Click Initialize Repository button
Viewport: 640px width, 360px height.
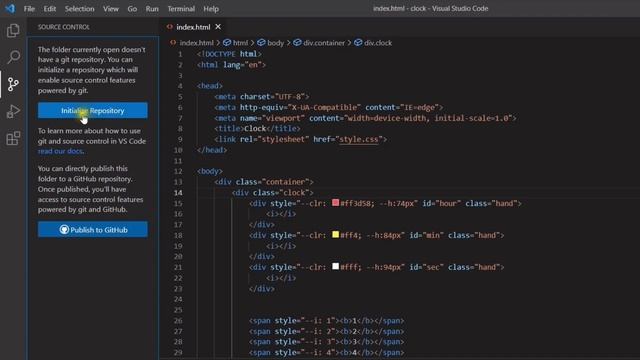(x=93, y=111)
